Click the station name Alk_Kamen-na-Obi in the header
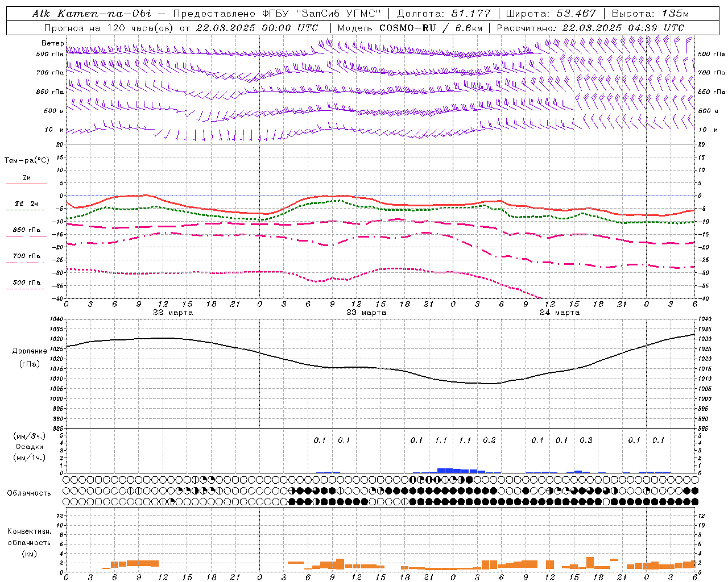728x582 pixels. [x=92, y=14]
